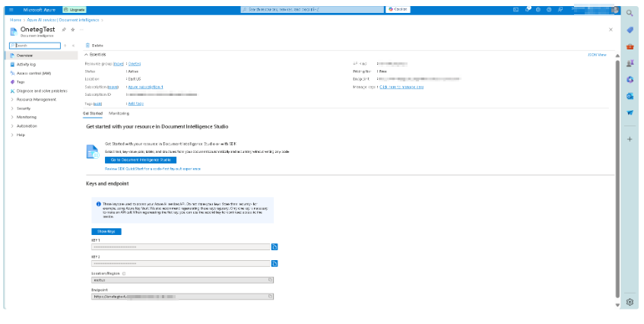Go to Document Intelligence Studio
The width and height of the screenshot is (644, 324).
click(x=140, y=160)
